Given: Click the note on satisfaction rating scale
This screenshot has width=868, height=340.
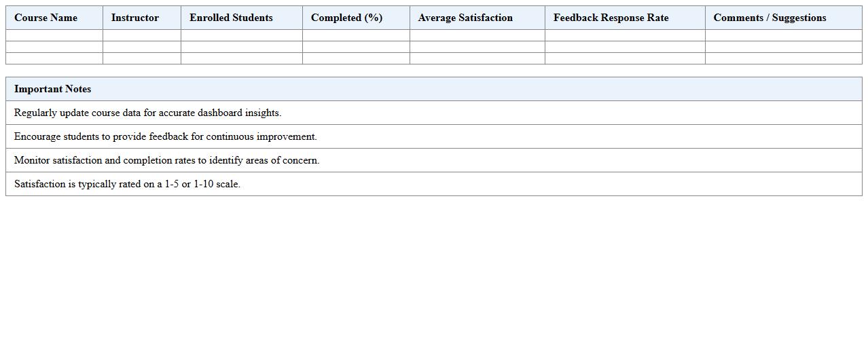Looking at the screenshot, I should 127,184.
